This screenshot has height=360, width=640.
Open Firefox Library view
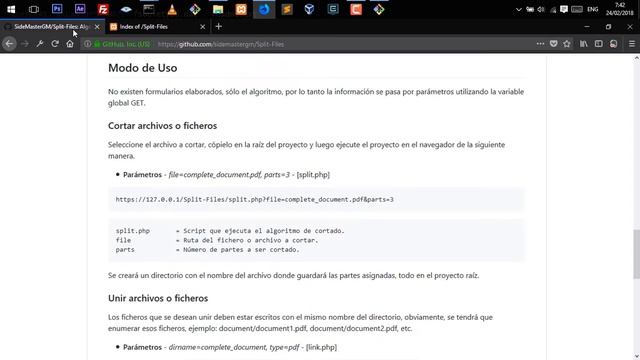pyautogui.click(x=584, y=44)
